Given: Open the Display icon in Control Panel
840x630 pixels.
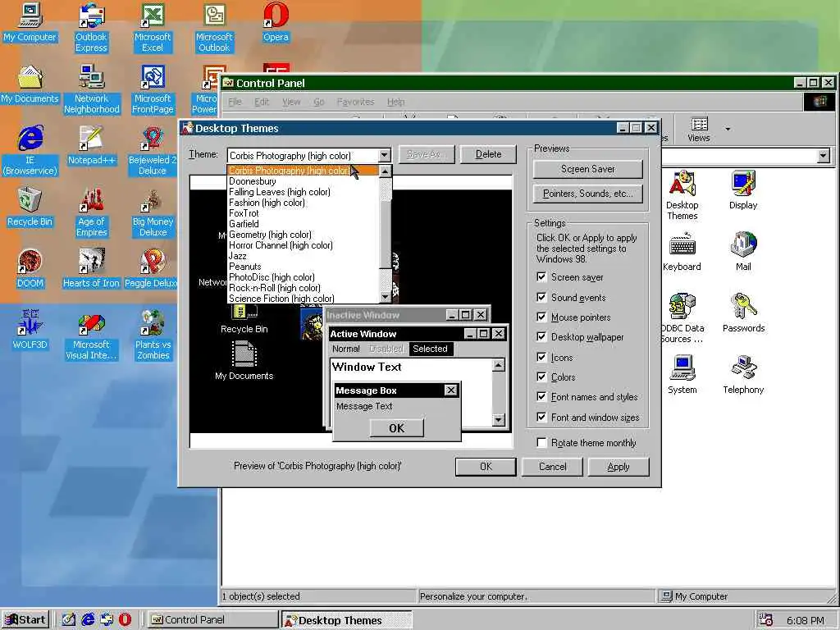Looking at the screenshot, I should pyautogui.click(x=743, y=190).
